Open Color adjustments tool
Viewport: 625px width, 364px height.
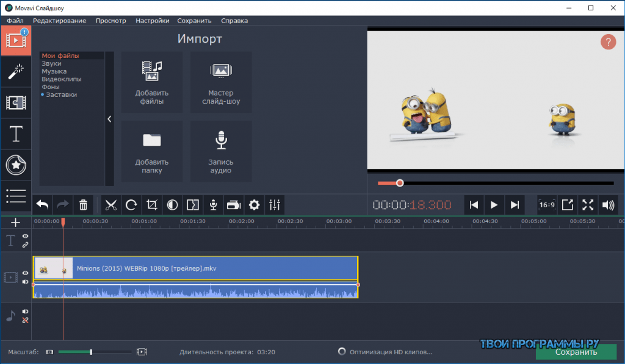pos(172,205)
